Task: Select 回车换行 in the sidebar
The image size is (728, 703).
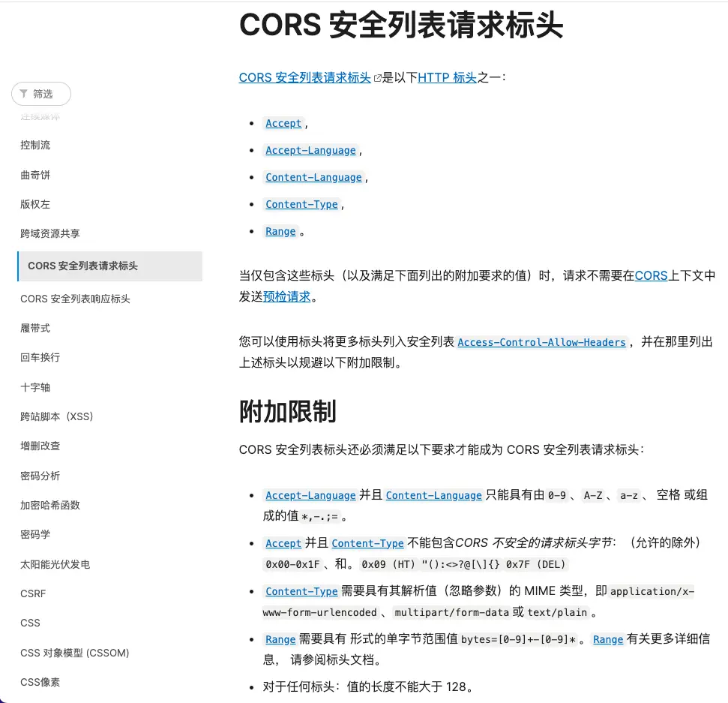Action: point(40,357)
